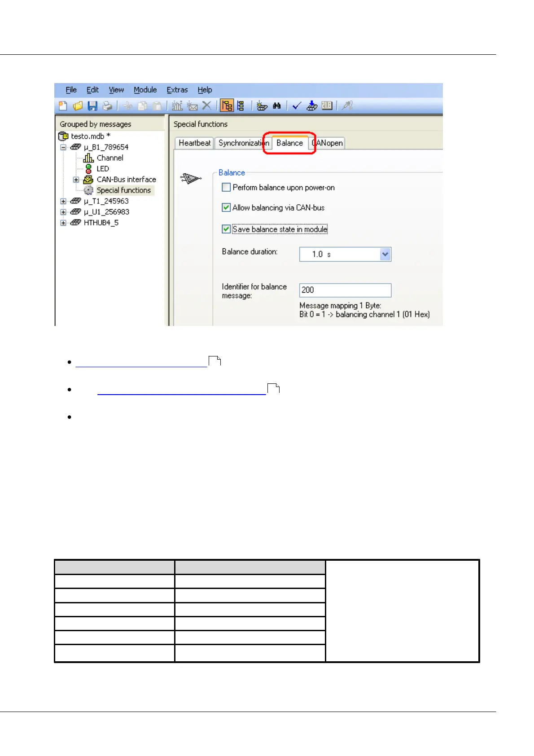Click the CAN-Bus interface envelope icon
The height and width of the screenshot is (756, 534).
tap(88, 180)
